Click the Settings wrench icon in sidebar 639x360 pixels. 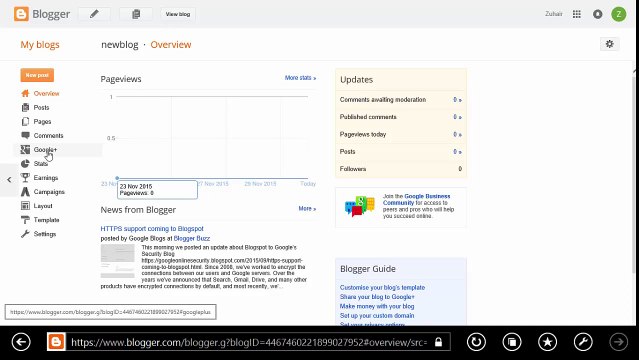(x=25, y=234)
